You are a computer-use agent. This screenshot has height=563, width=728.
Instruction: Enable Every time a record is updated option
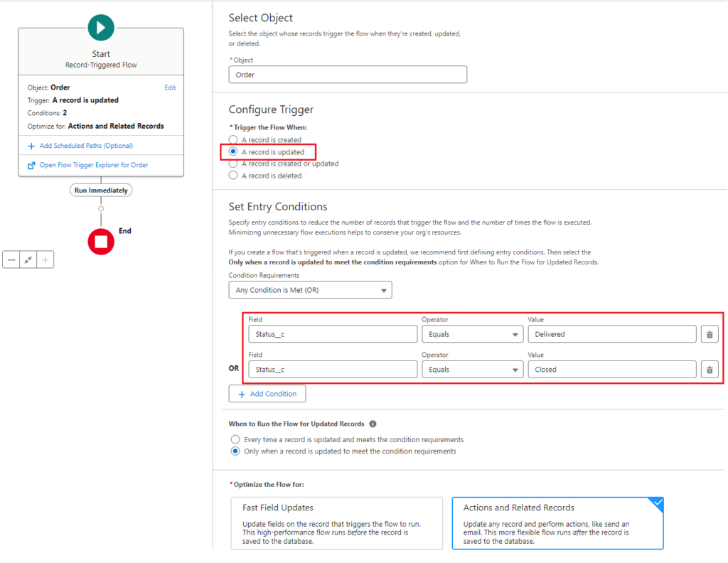235,439
